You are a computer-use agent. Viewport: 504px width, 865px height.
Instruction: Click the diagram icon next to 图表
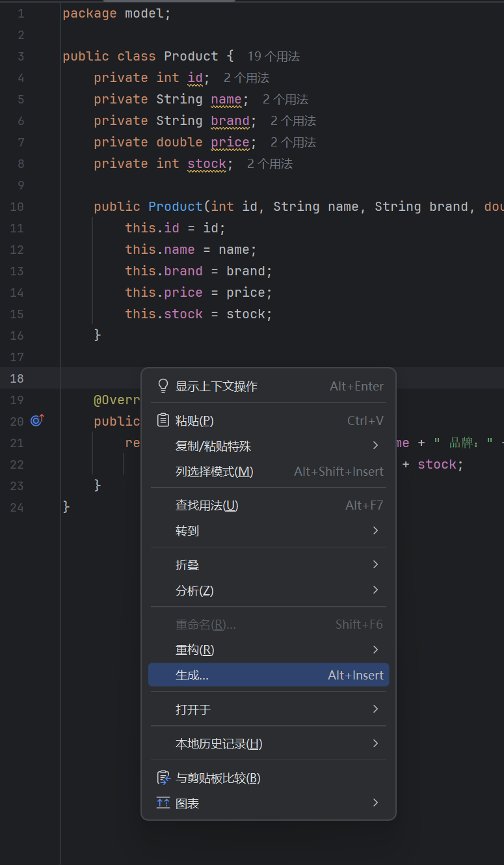coord(163,803)
